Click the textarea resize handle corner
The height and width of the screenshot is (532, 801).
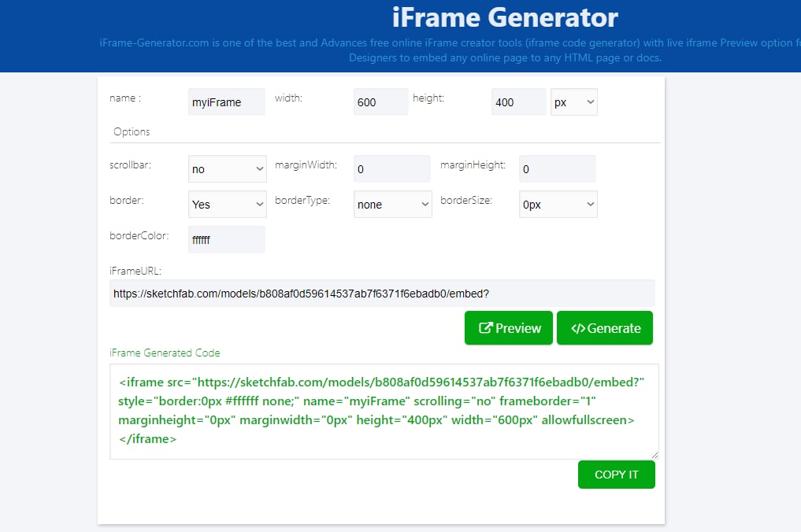[x=655, y=455]
